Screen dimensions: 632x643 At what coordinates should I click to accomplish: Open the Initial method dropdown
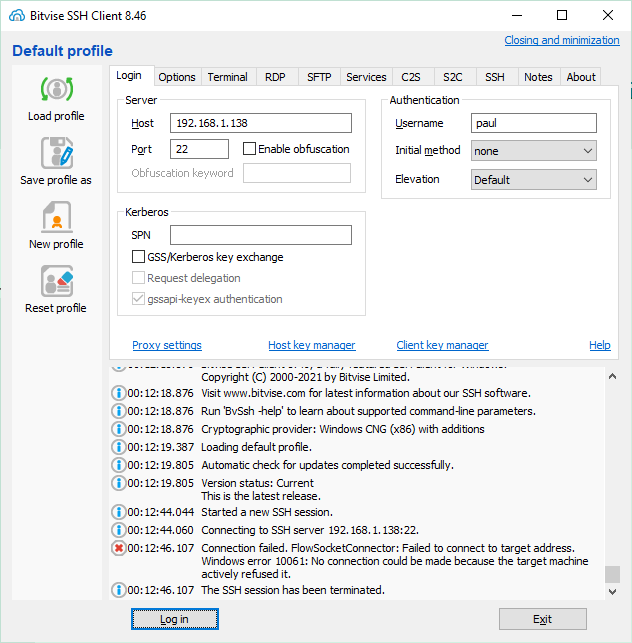tap(534, 151)
